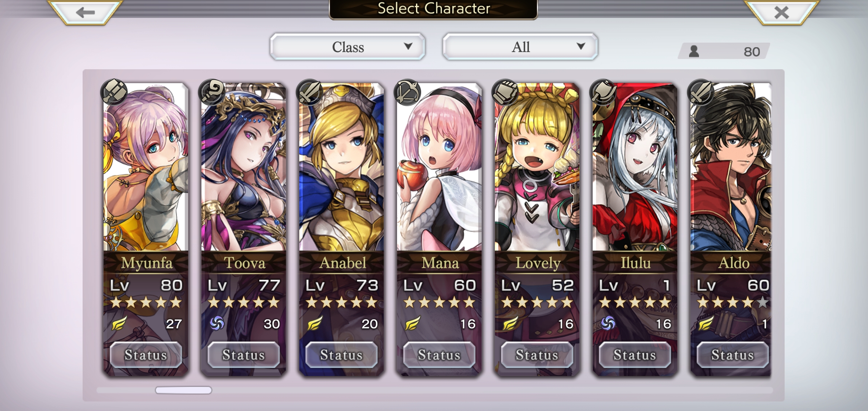Open the Class sort dropdown

tap(348, 47)
